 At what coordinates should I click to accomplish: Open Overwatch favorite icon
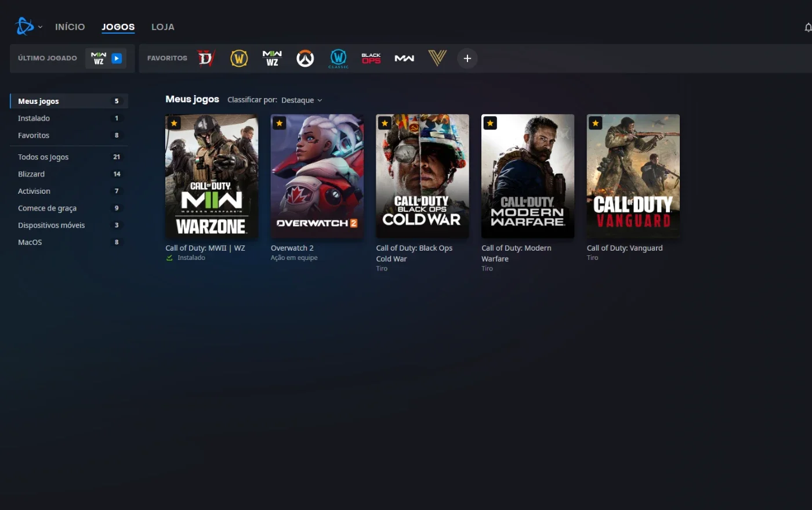click(x=305, y=58)
